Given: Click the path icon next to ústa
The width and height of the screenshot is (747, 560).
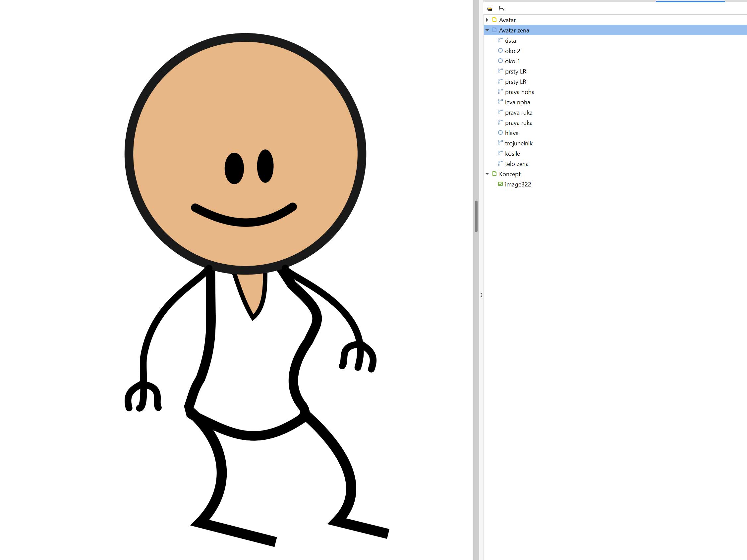Looking at the screenshot, I should pos(500,40).
